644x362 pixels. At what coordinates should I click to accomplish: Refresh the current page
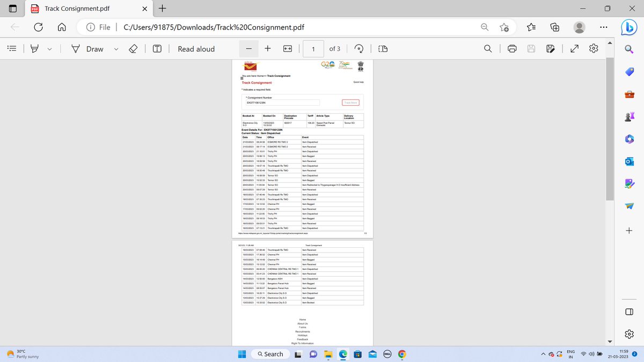pyautogui.click(x=39, y=27)
